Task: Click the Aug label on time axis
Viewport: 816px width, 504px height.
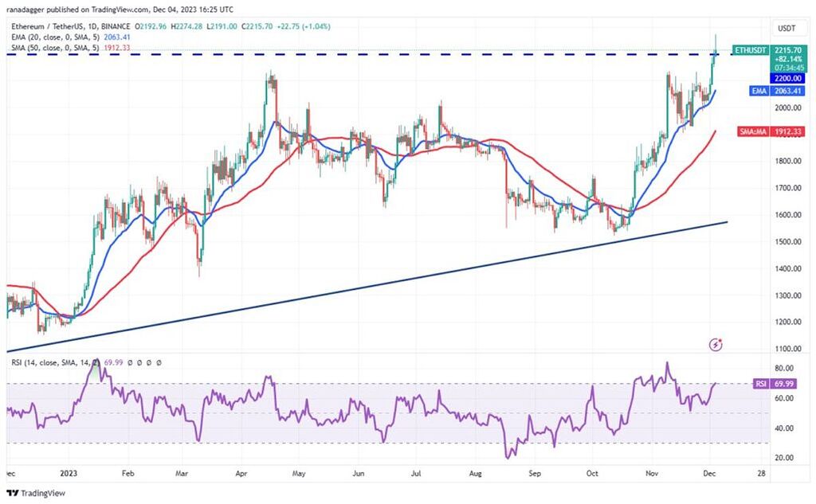Action: coord(476,472)
